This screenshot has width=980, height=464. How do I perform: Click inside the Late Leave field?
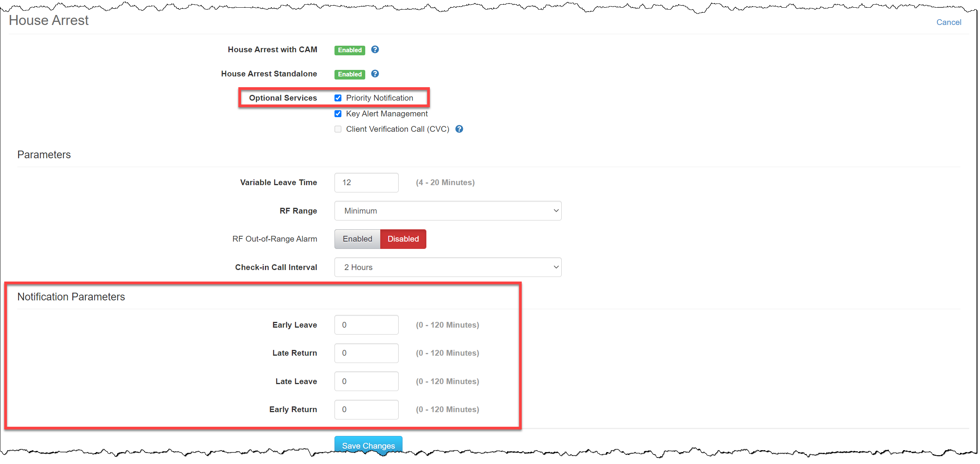pyautogui.click(x=366, y=381)
